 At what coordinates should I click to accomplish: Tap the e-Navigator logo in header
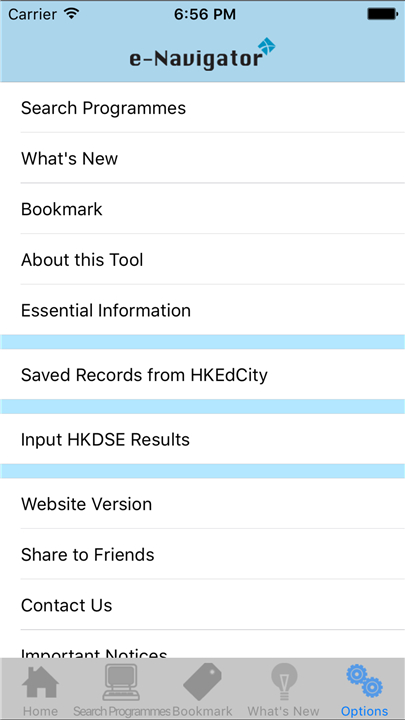coord(202,54)
